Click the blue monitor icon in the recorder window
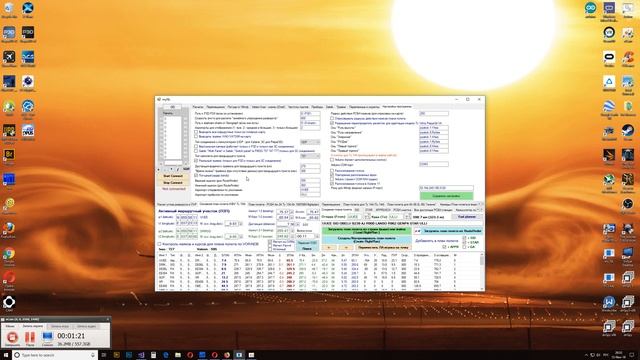Image resolution: width=640 pixels, height=360 pixels. pos(47,337)
